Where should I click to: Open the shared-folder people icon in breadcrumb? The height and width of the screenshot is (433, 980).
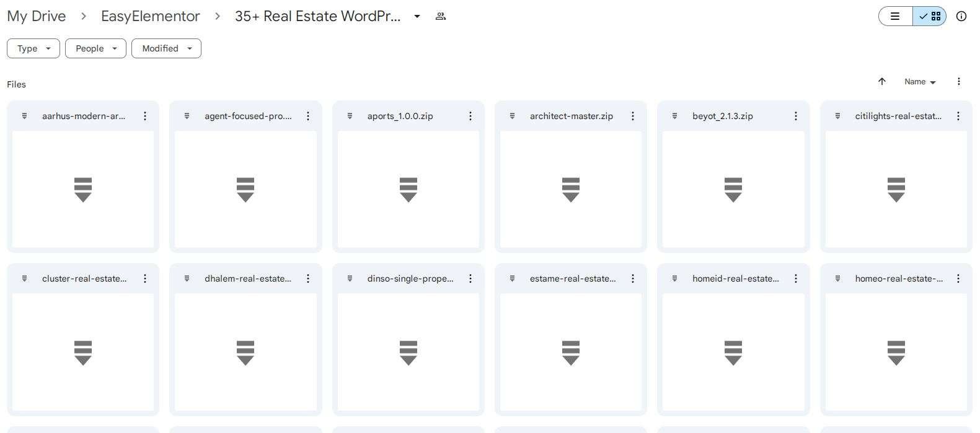point(441,16)
